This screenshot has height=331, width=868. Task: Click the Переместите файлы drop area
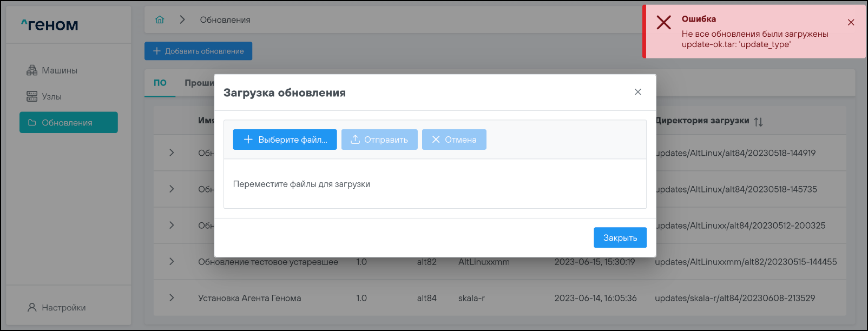(x=435, y=184)
